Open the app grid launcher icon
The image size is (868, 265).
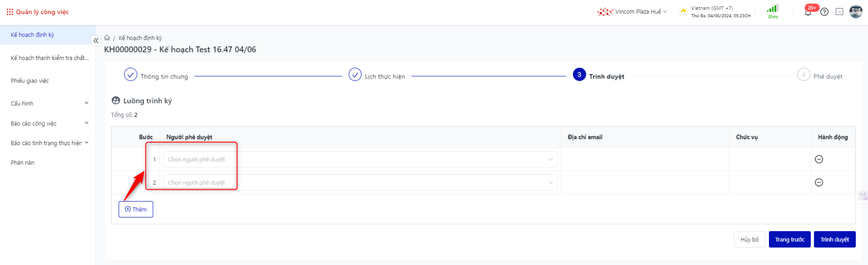click(10, 12)
